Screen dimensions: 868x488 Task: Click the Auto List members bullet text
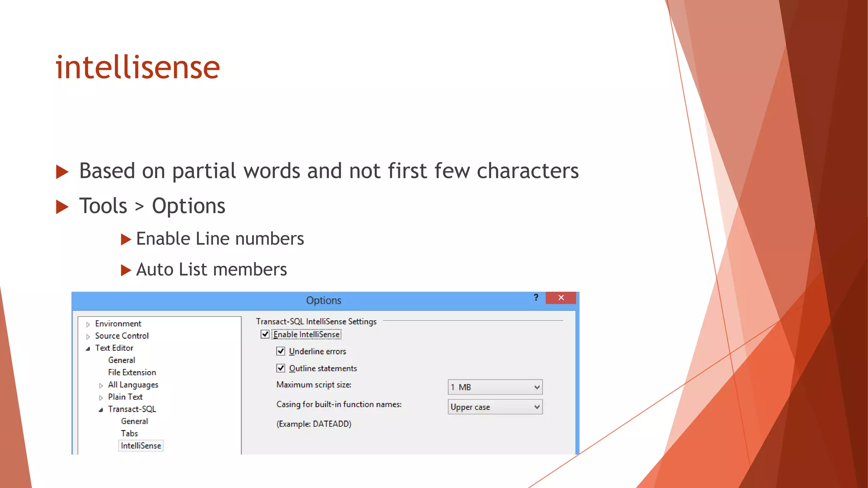211,269
